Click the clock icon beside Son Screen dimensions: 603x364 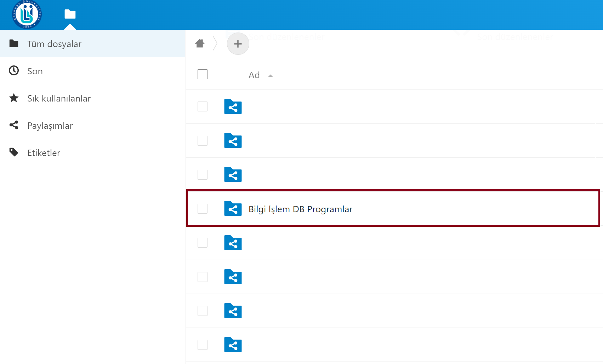(14, 71)
